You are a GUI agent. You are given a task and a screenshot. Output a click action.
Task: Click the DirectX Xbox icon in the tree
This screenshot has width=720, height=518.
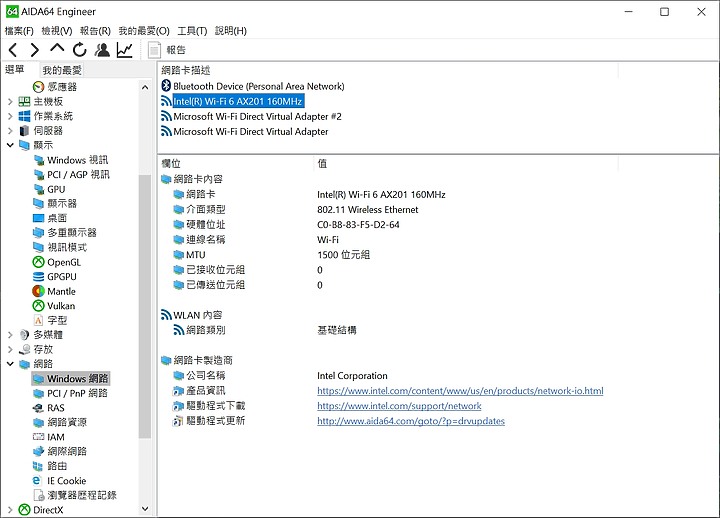click(x=24, y=510)
